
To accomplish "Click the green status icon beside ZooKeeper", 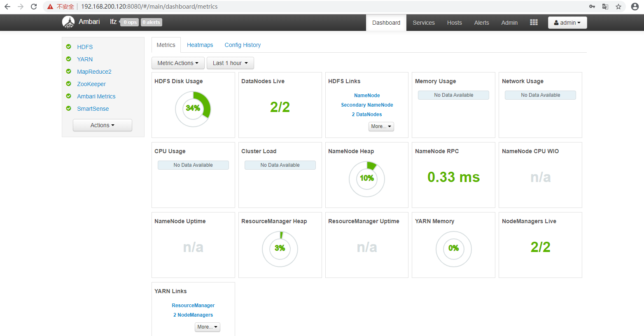I will [x=69, y=84].
